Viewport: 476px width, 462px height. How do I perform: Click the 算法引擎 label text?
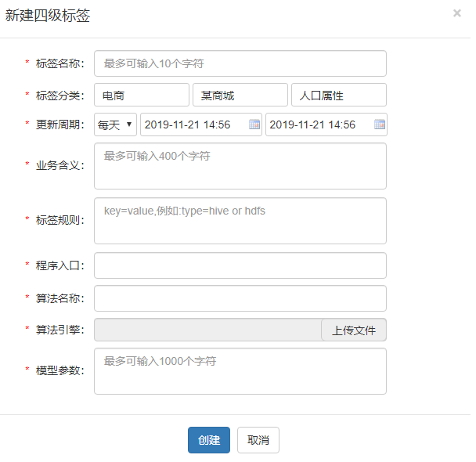(59, 330)
